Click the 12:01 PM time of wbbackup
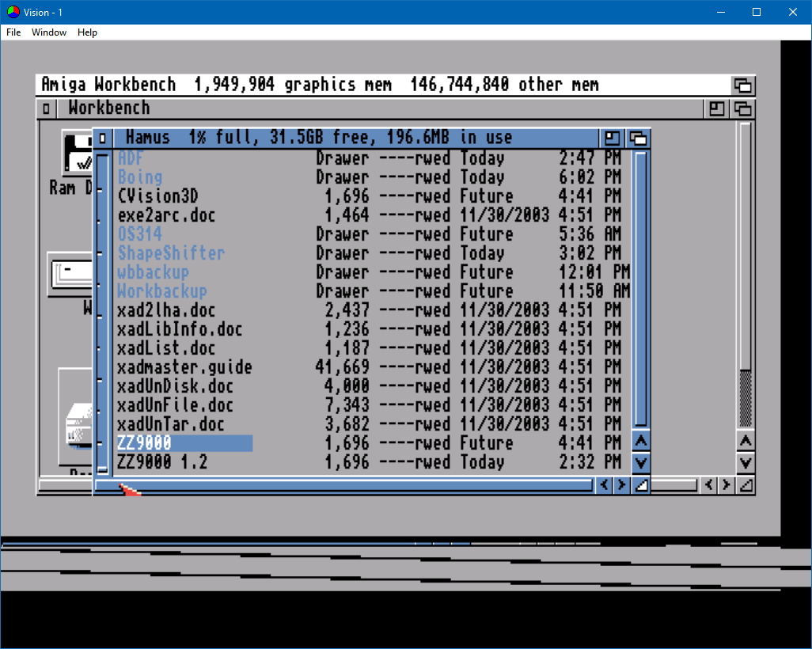 [594, 272]
